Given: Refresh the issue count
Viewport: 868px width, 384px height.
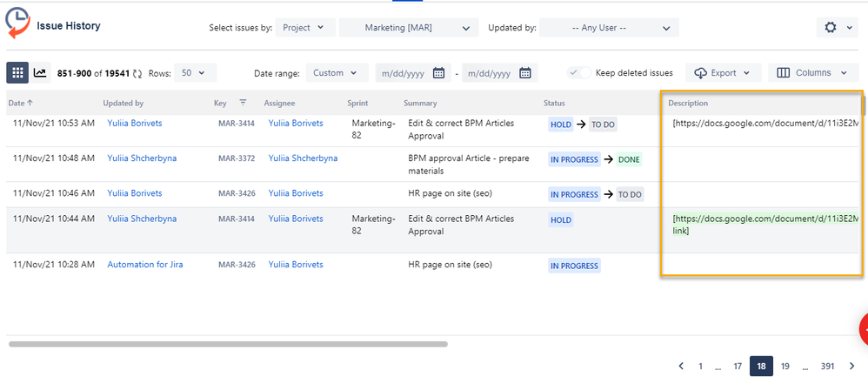Looking at the screenshot, I should click(x=137, y=73).
